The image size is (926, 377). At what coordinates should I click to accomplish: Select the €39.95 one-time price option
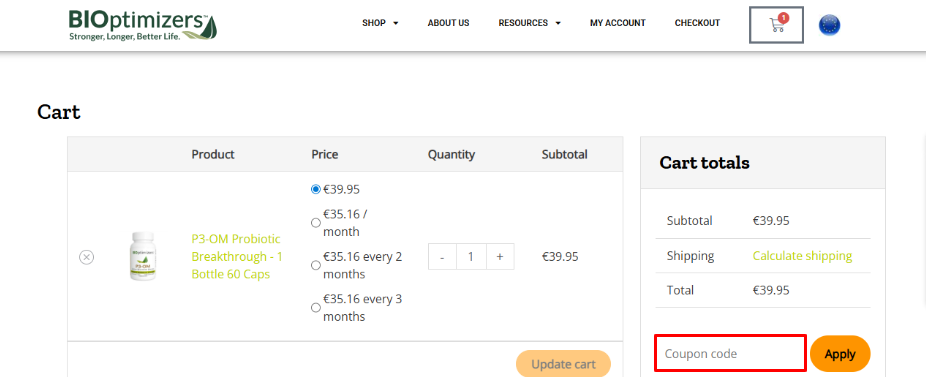click(316, 190)
